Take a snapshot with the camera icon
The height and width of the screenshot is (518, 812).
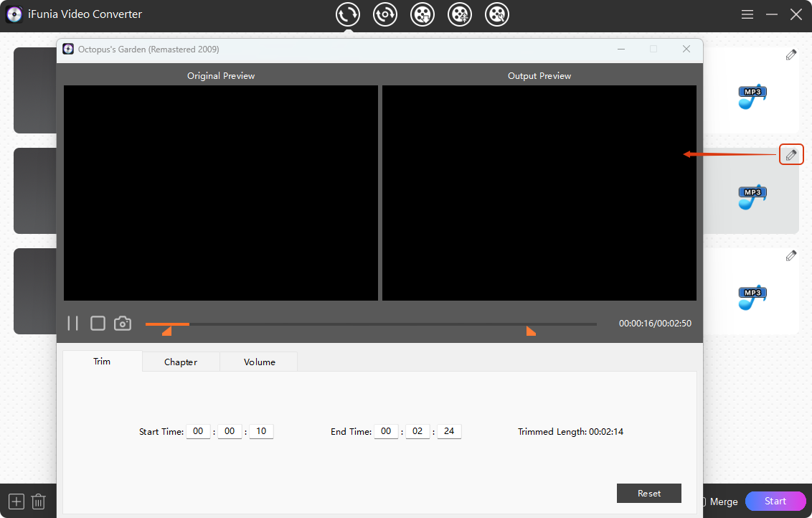tap(123, 324)
